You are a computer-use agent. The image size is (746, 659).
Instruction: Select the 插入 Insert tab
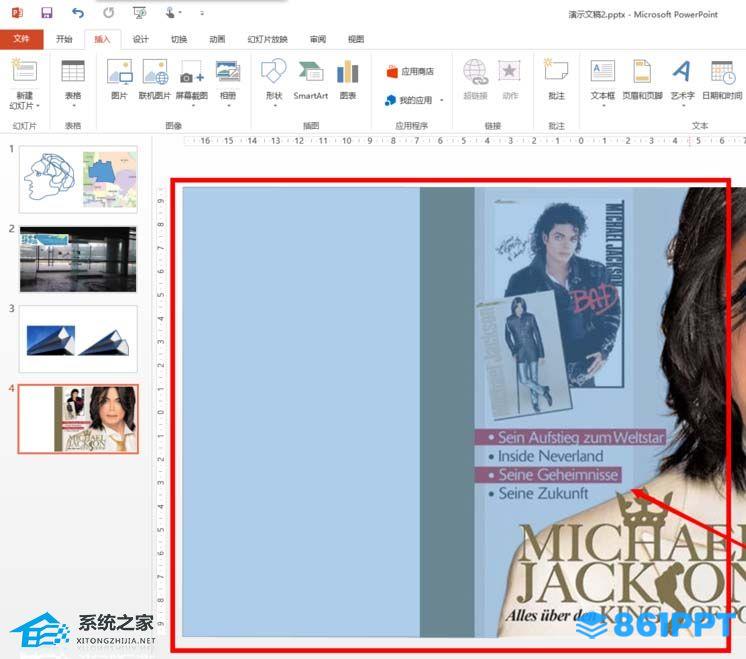coord(102,39)
